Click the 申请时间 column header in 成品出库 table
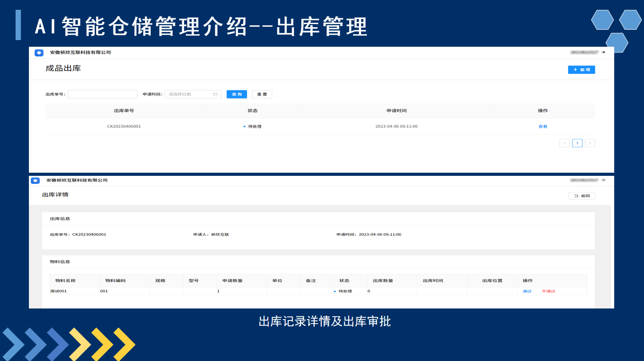The image size is (644, 361). click(396, 111)
